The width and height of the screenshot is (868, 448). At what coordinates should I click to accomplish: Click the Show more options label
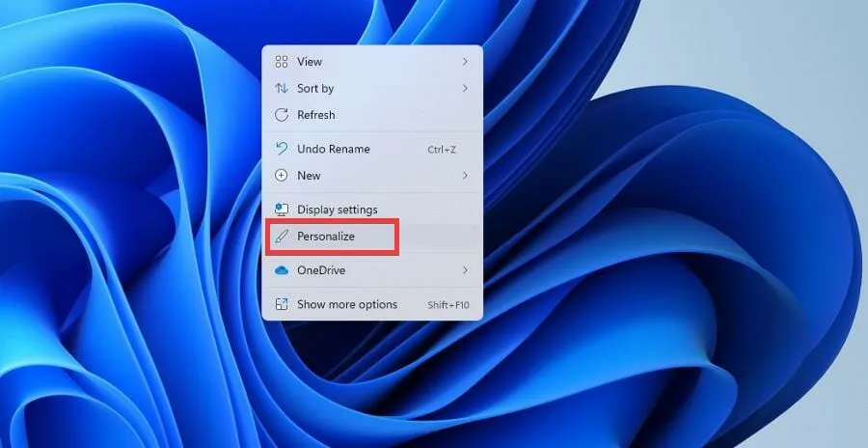click(x=346, y=304)
